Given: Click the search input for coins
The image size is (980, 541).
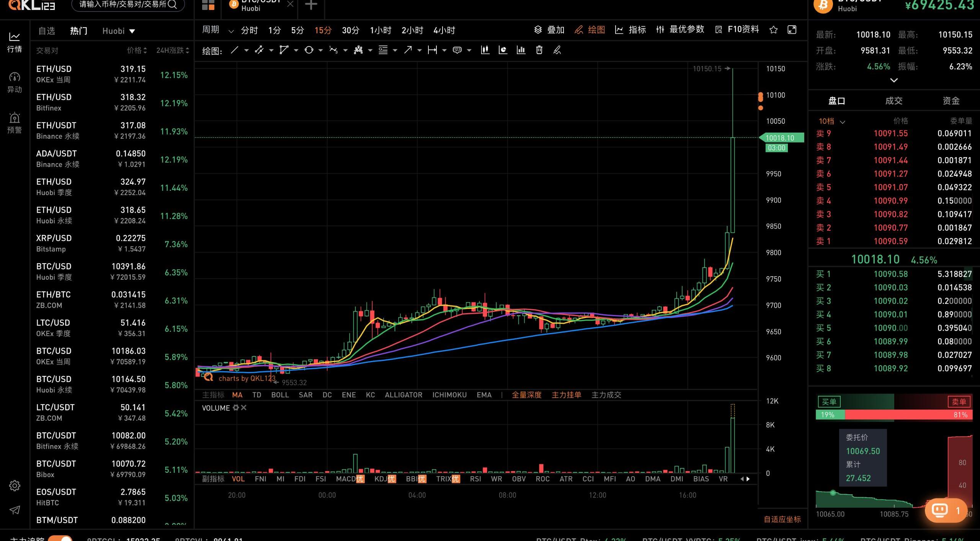Looking at the screenshot, I should (x=128, y=5).
